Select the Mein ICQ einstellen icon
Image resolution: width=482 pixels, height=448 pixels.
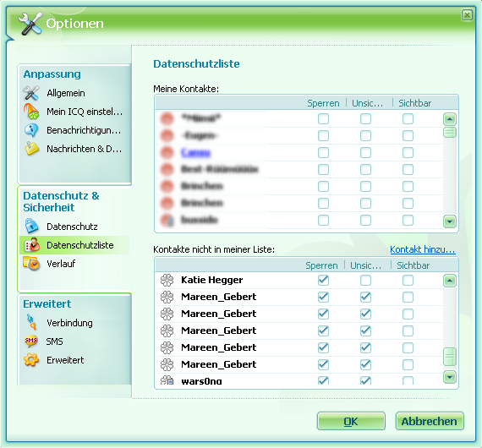(x=31, y=112)
